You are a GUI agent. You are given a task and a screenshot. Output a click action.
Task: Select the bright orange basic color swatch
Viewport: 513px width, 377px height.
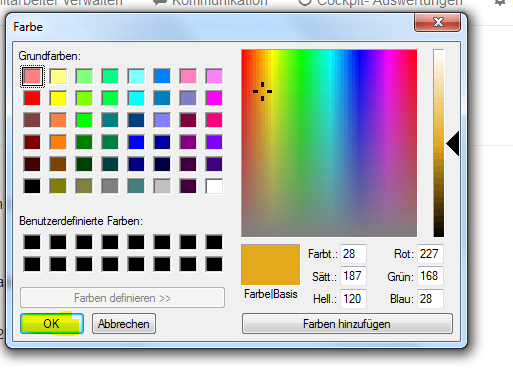[58, 142]
